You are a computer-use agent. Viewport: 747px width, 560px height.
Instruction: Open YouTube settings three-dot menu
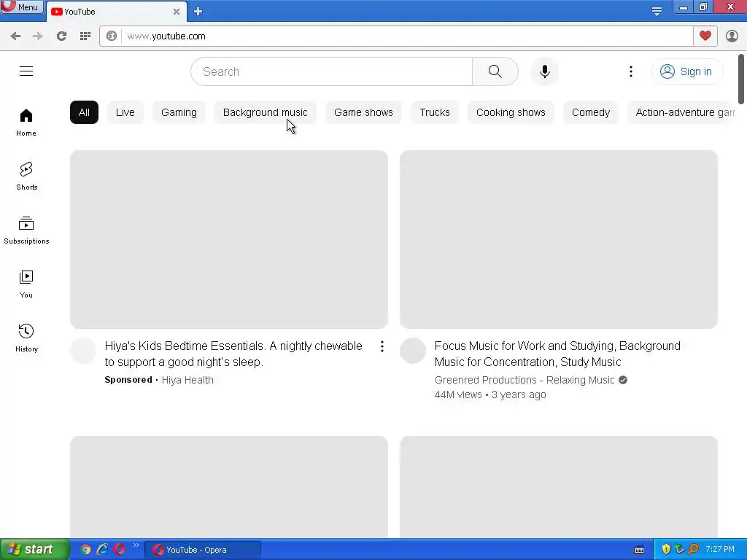pos(631,71)
